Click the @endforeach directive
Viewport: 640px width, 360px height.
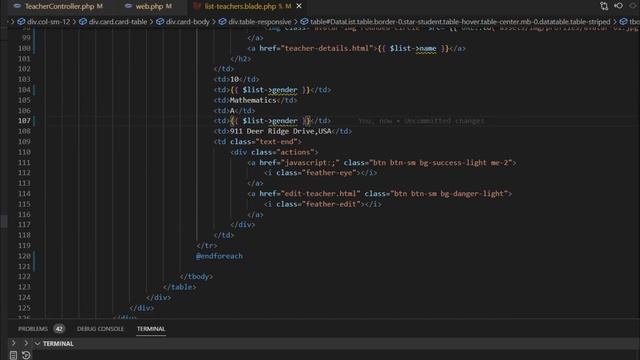pos(219,256)
